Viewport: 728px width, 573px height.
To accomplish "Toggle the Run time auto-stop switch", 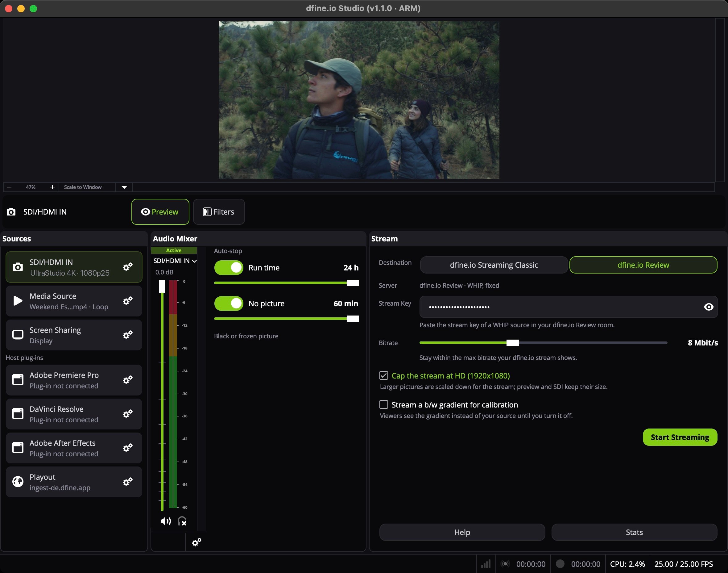I will [229, 268].
